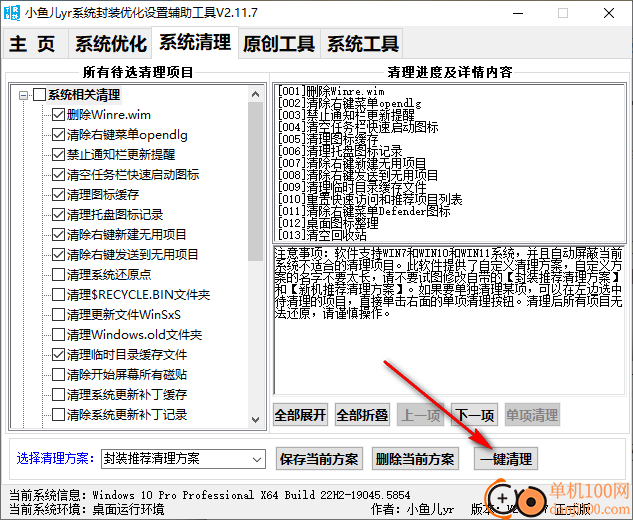Select log entry [003]禁止通知栏更新提醒

tap(346, 115)
